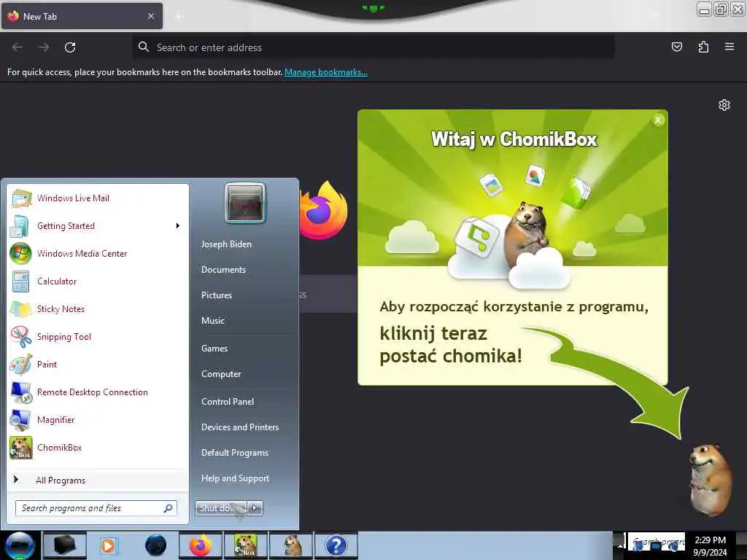Open ChomikBox taskbar button with Box label
Screen dimensions: 747x560
246,545
